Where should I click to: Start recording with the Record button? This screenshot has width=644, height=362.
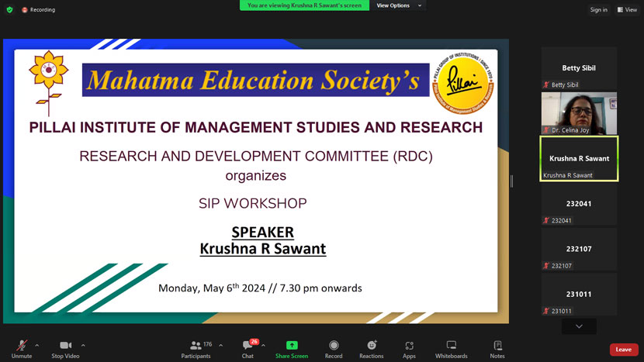click(334, 348)
